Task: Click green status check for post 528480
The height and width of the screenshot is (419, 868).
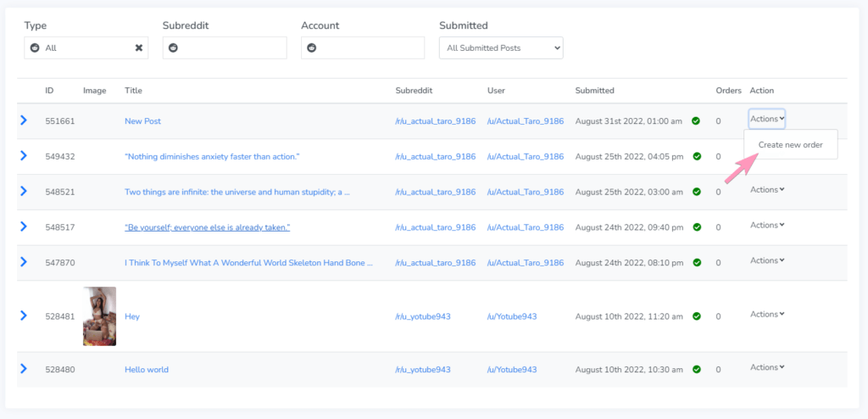Action: [696, 370]
